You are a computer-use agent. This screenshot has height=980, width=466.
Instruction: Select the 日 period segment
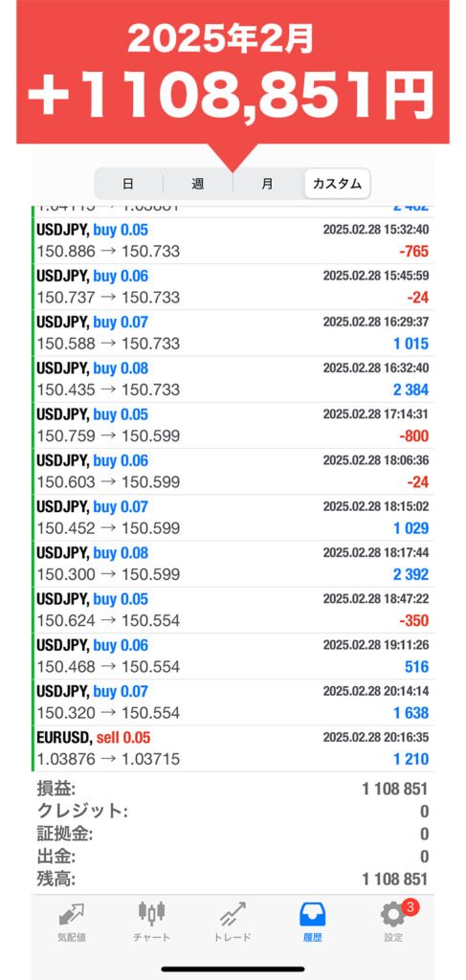[128, 184]
